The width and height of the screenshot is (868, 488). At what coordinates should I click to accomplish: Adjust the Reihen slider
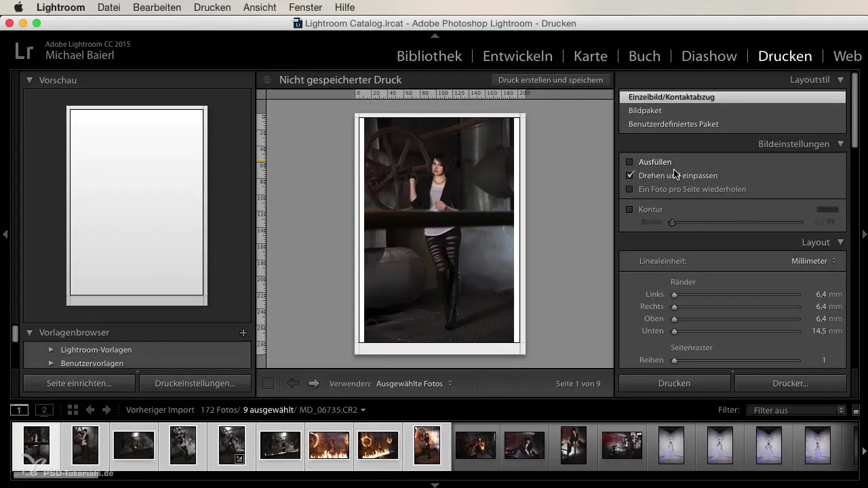[674, 361]
